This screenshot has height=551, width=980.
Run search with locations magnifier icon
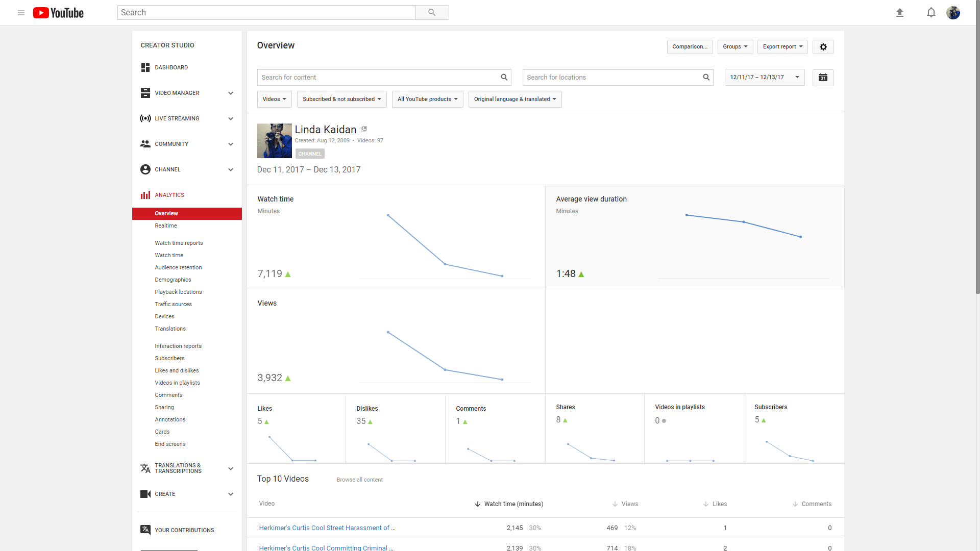click(706, 78)
